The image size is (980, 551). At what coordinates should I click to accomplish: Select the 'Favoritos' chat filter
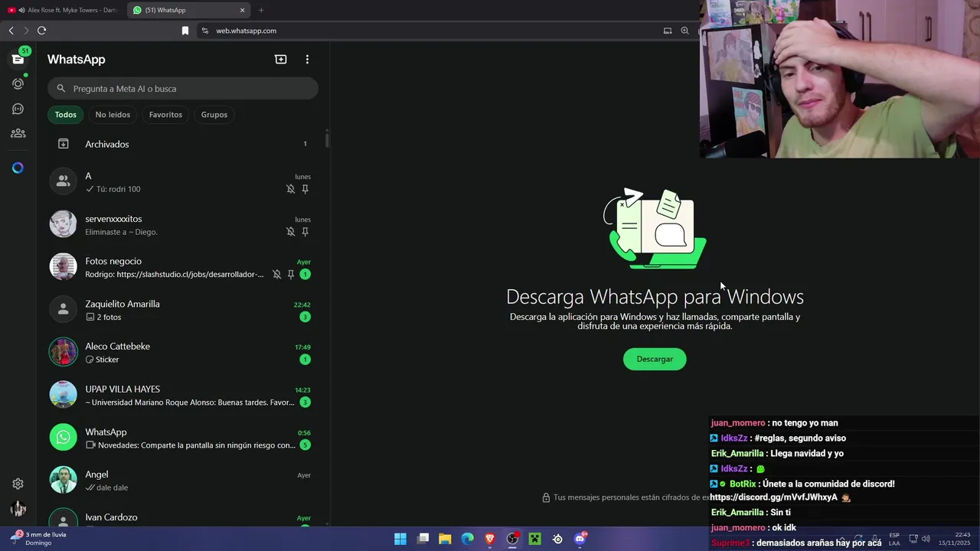(165, 115)
